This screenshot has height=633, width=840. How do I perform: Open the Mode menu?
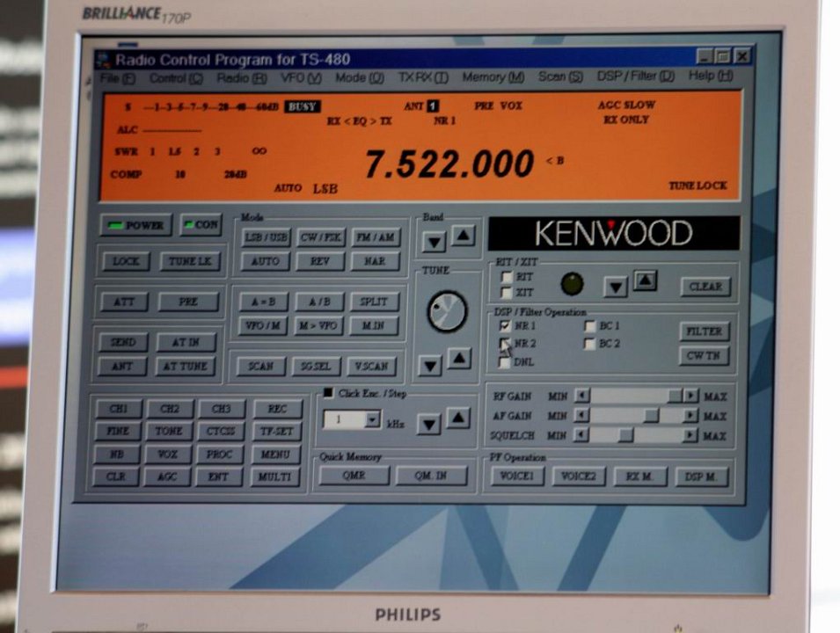coord(360,77)
